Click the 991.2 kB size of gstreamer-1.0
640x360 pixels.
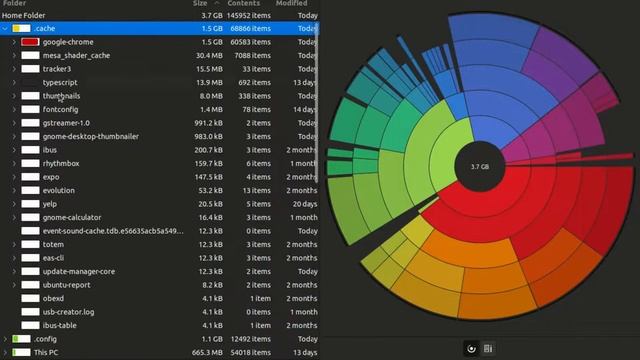(208, 123)
